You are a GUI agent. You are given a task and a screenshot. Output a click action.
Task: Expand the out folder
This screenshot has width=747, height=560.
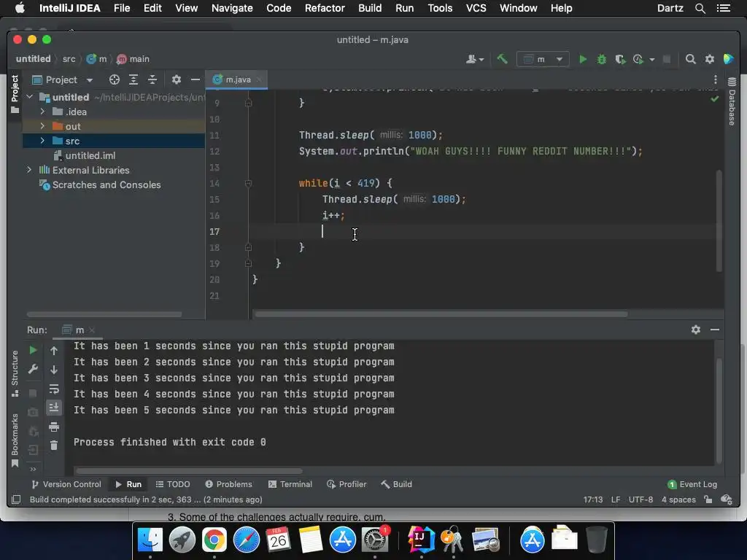point(42,126)
